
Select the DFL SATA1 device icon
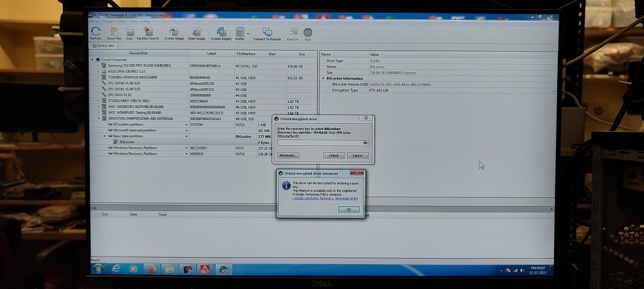click(x=104, y=89)
